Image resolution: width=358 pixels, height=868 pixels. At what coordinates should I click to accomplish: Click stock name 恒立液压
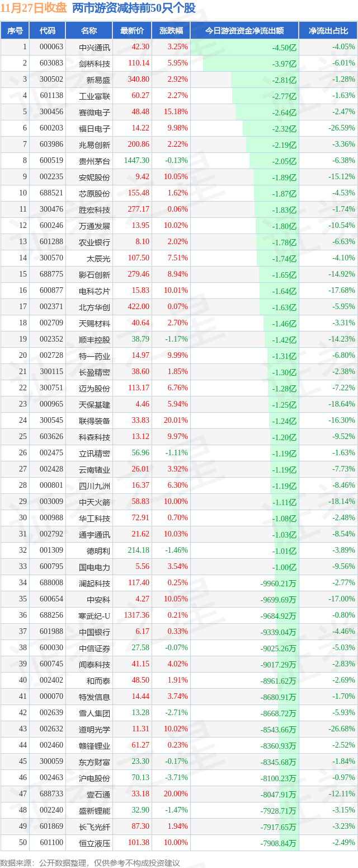[95, 843]
